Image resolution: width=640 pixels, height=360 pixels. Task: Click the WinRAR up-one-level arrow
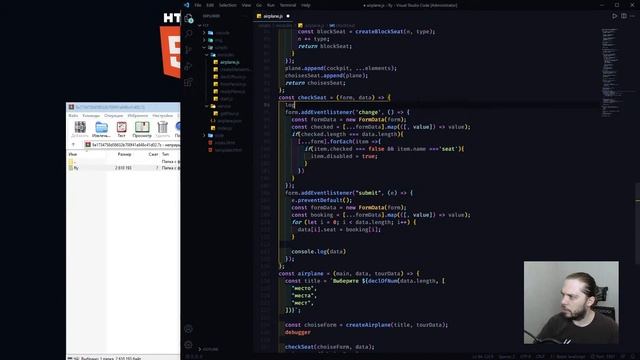(73, 145)
